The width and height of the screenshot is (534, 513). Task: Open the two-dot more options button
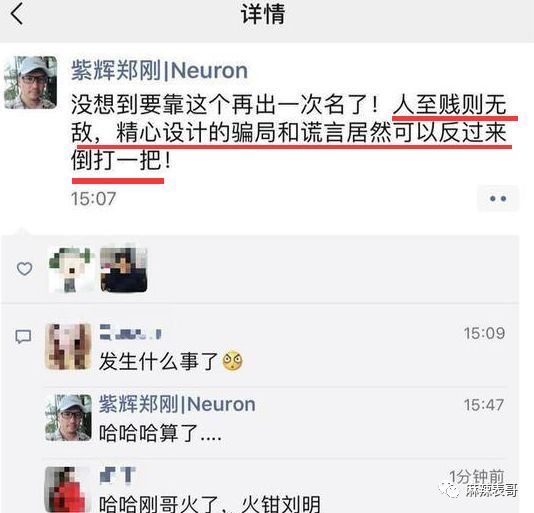point(498,198)
